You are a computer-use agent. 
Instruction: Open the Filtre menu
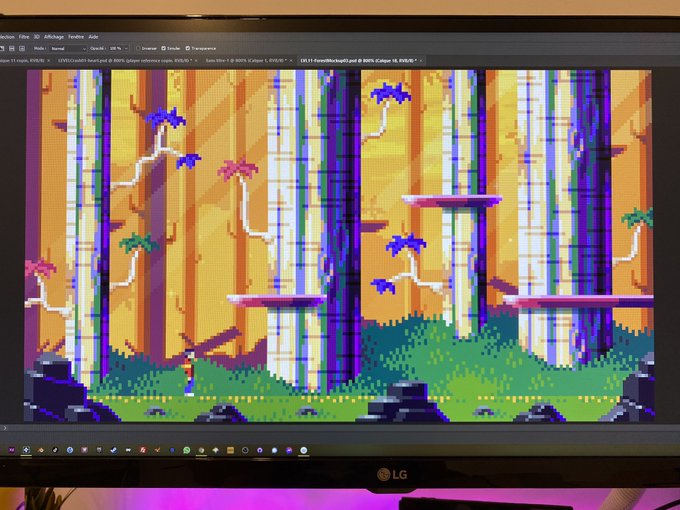point(24,37)
